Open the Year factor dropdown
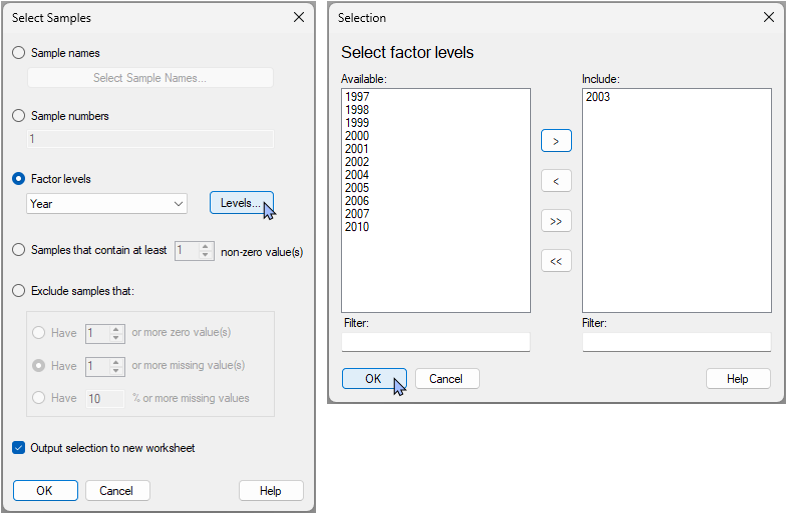789x517 pixels. 107,204
